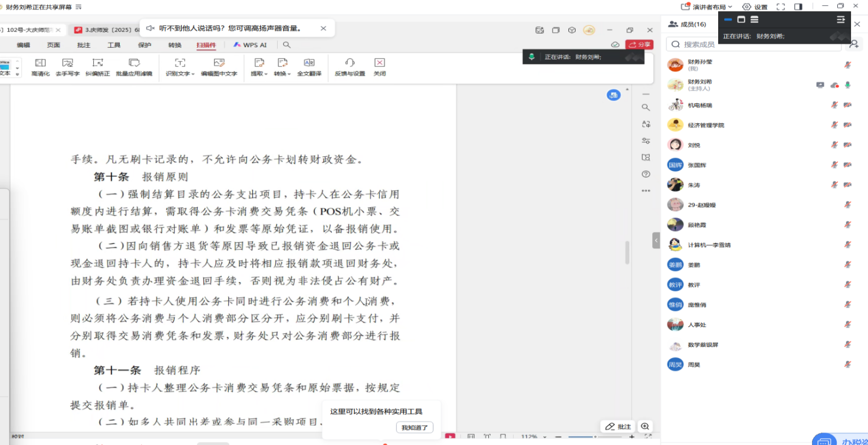Expand the 提取 dropdown menu

tap(259, 67)
